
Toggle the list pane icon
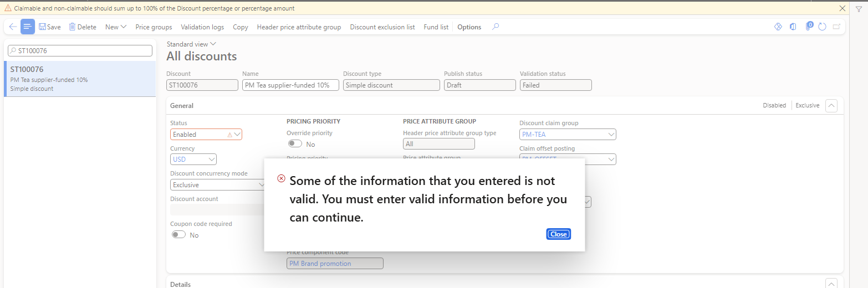pos(28,27)
